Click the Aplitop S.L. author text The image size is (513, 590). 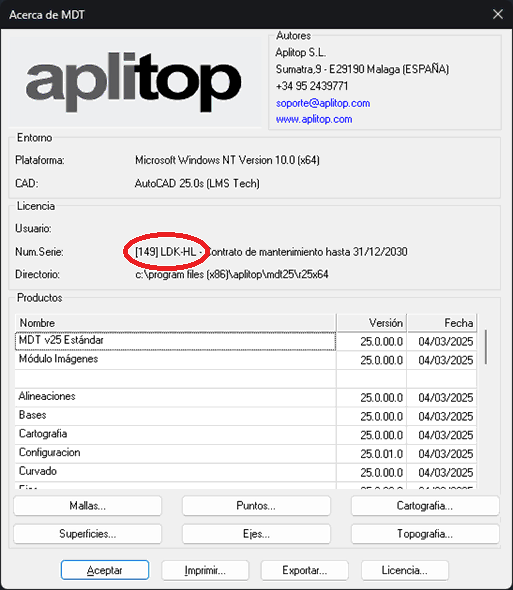(x=300, y=52)
